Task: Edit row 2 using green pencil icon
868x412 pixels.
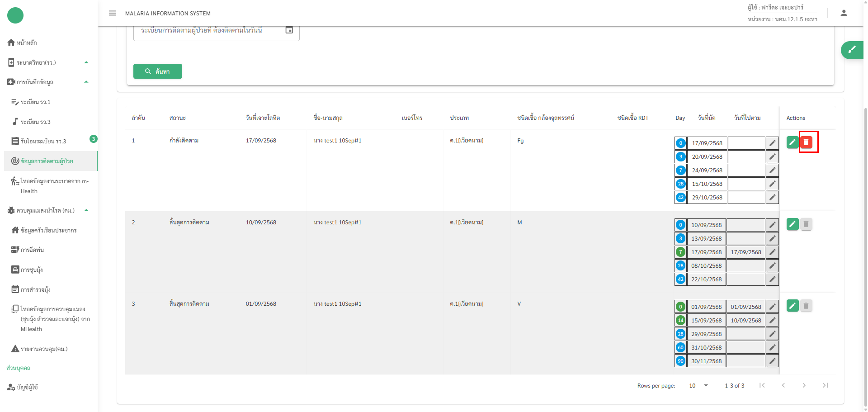Action: (792, 224)
